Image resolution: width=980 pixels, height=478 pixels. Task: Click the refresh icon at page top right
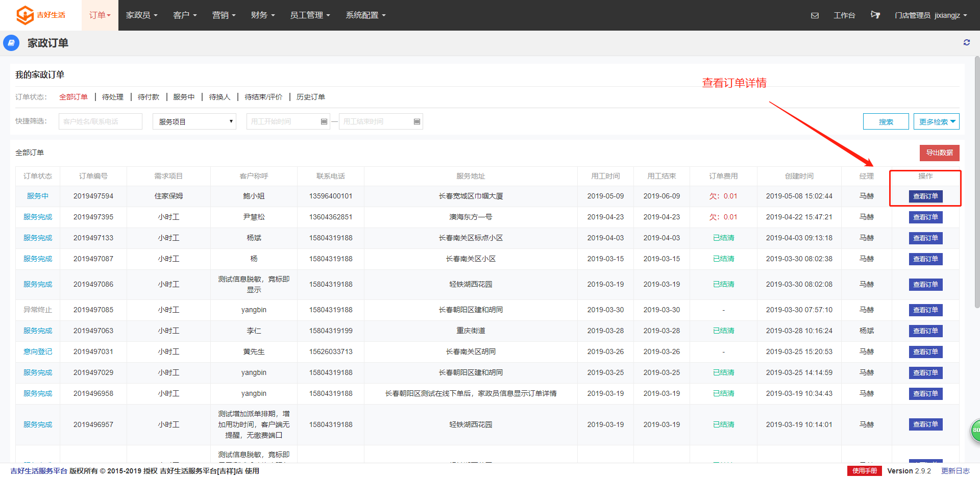click(x=966, y=42)
